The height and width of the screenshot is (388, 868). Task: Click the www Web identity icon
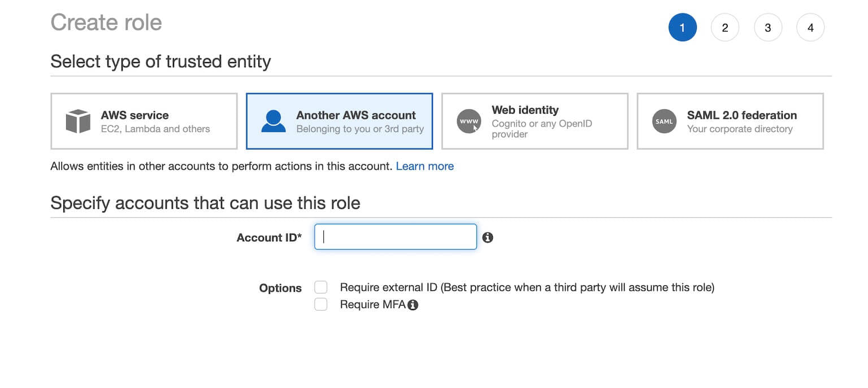click(x=469, y=121)
